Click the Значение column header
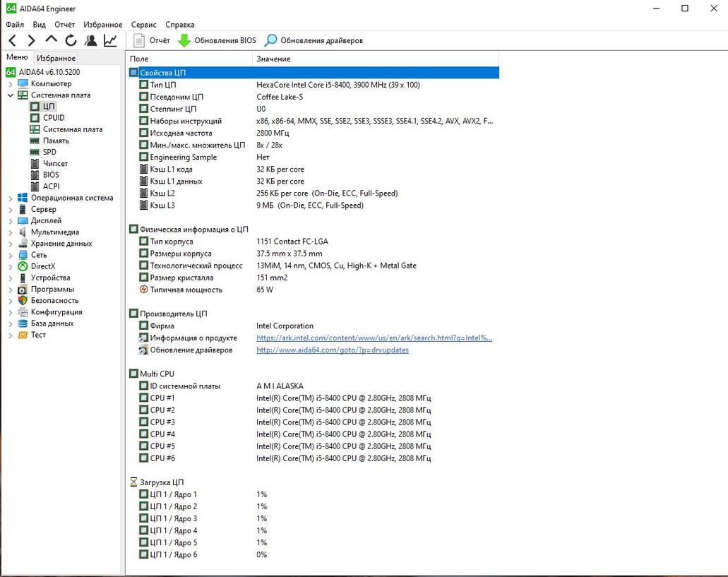Viewport: 728px width, 577px height. click(x=376, y=59)
